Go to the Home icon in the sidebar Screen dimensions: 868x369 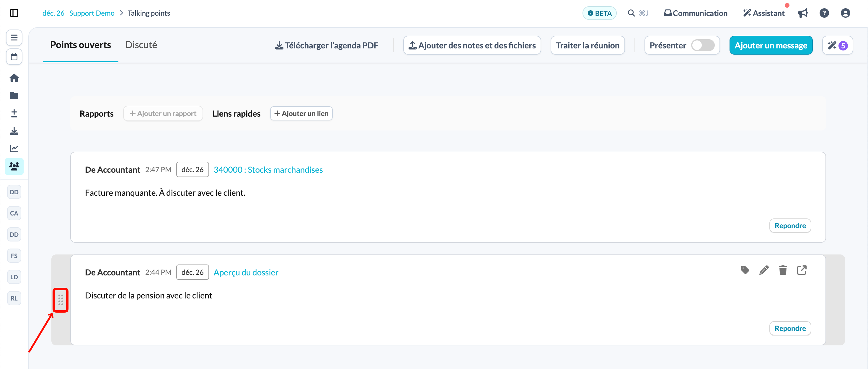point(14,78)
